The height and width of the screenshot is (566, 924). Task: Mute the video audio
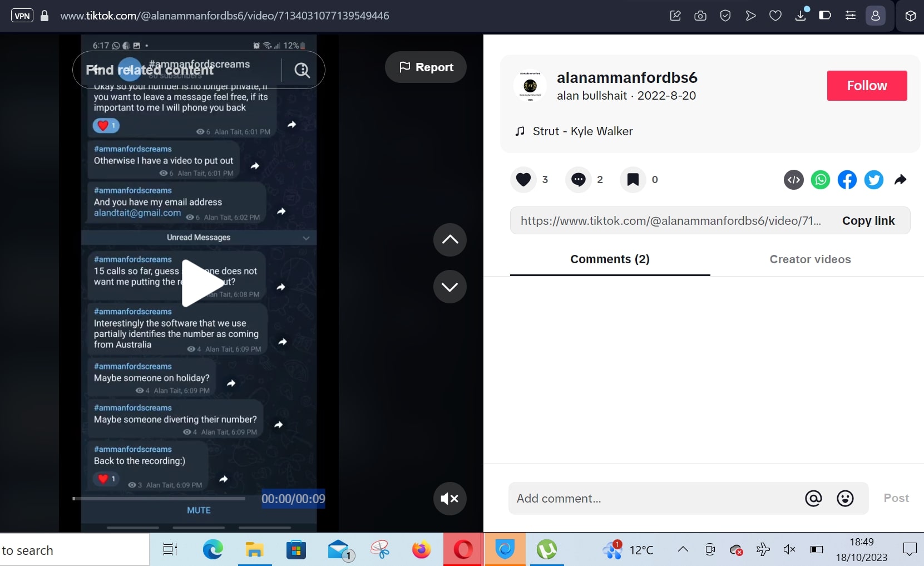[449, 499]
